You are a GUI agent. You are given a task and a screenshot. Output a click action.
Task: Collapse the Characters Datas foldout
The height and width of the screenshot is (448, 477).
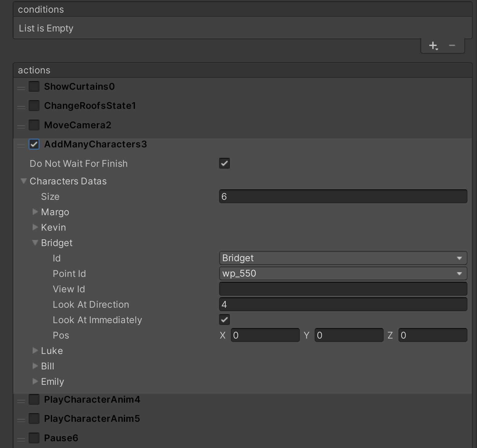[x=24, y=181]
